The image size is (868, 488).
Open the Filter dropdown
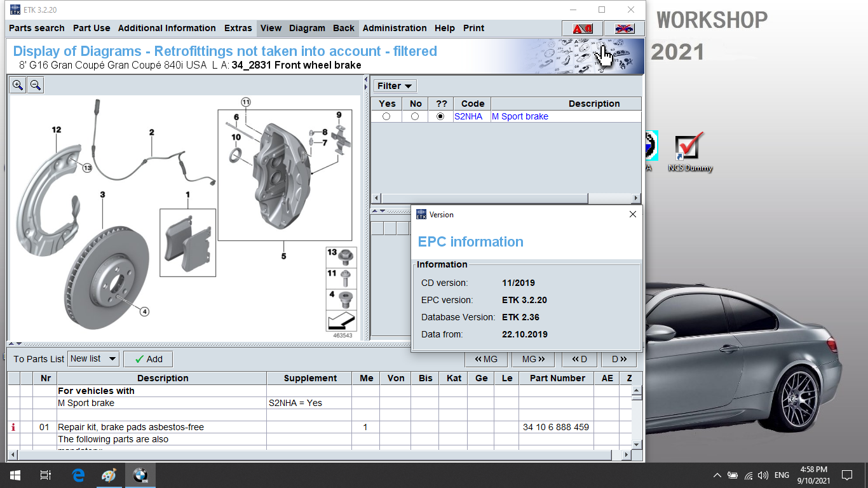395,86
